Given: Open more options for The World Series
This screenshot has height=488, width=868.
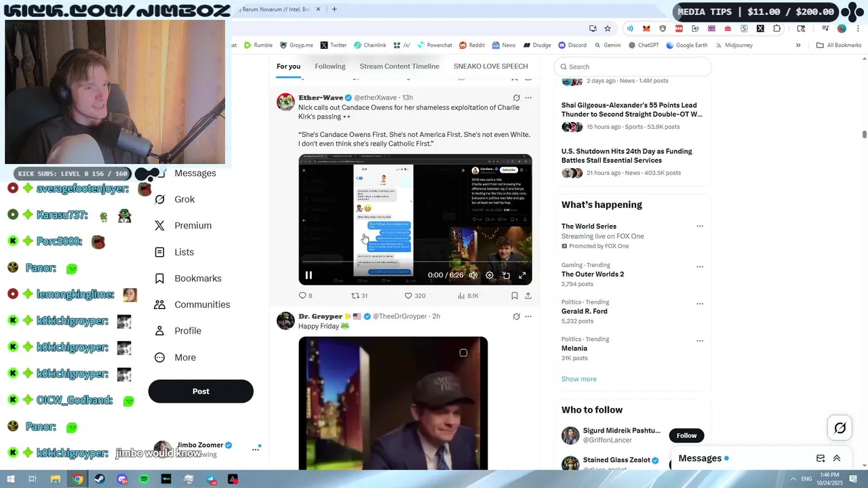Looking at the screenshot, I should (700, 226).
